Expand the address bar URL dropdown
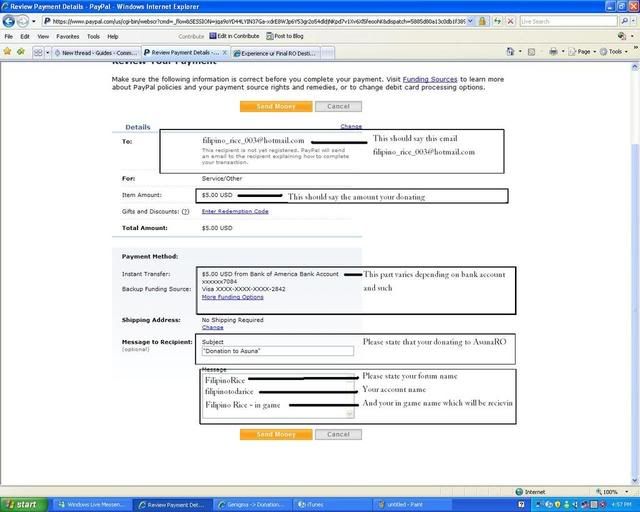The image size is (640, 512). (x=470, y=21)
